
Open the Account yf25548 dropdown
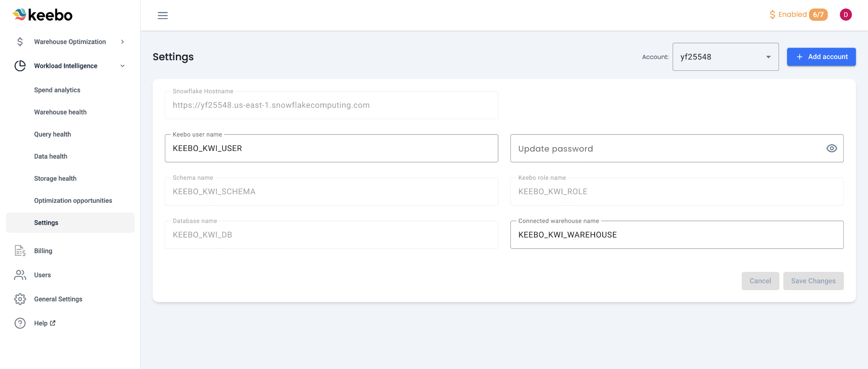pyautogui.click(x=725, y=57)
